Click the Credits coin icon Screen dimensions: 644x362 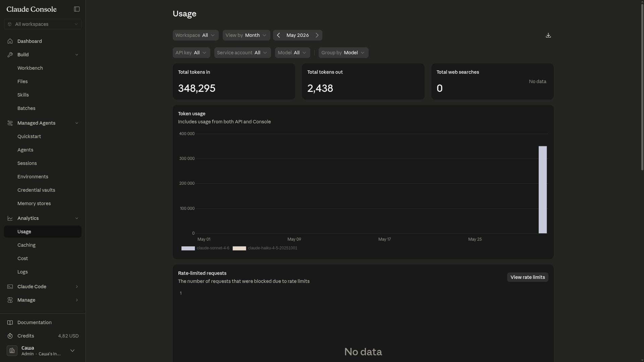(x=10, y=336)
